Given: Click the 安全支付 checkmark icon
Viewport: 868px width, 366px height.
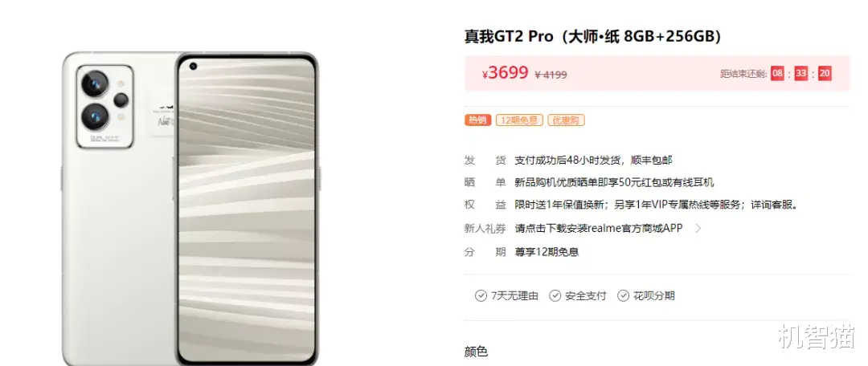Looking at the screenshot, I should 555,296.
